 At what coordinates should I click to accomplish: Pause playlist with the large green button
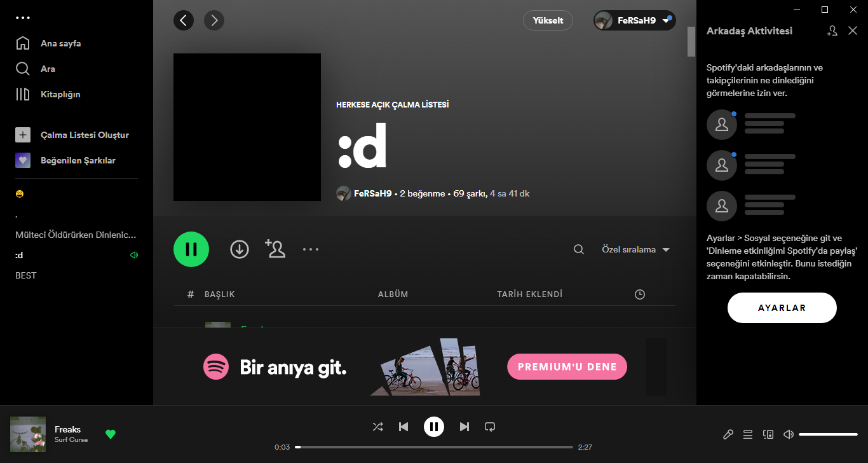(191, 249)
